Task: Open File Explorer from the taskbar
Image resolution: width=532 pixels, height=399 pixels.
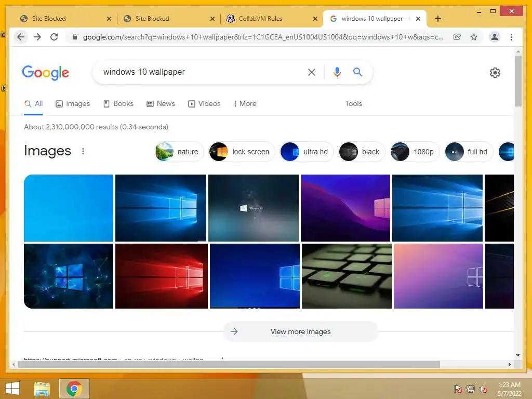Action: tap(42, 389)
